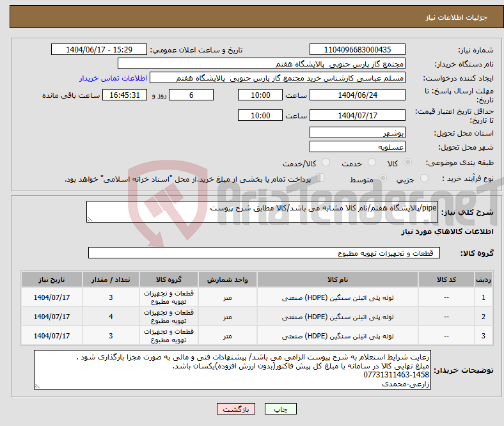Click the بازگشت (Back) button
This screenshot has height=426, width=504.
[236, 409]
